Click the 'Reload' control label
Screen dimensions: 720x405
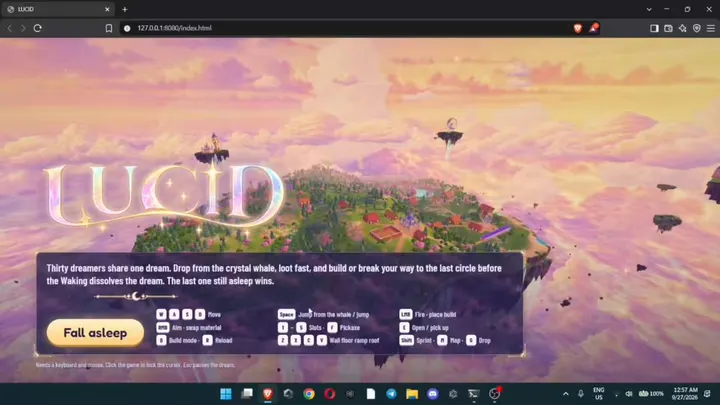tap(224, 340)
